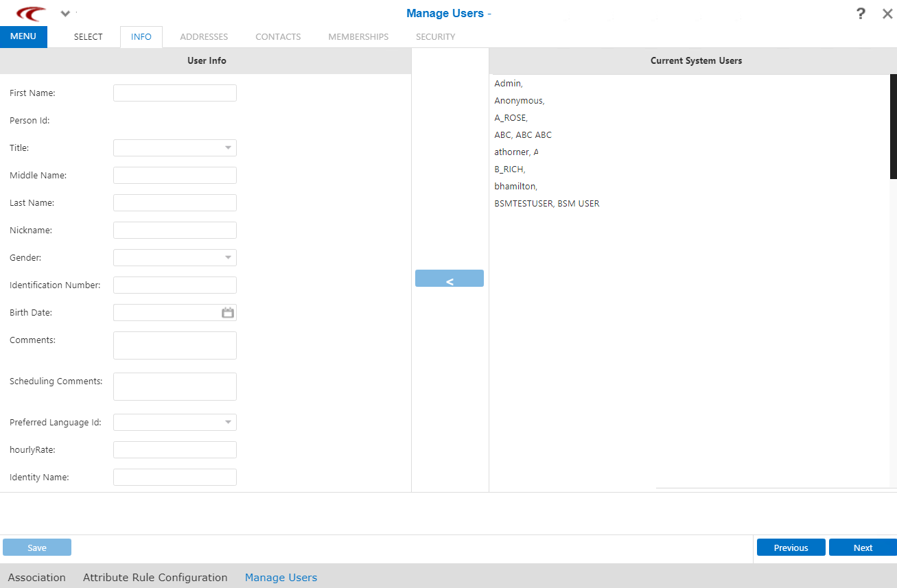The height and width of the screenshot is (588, 897).
Task: Open the Gender dropdown
Action: pos(226,257)
